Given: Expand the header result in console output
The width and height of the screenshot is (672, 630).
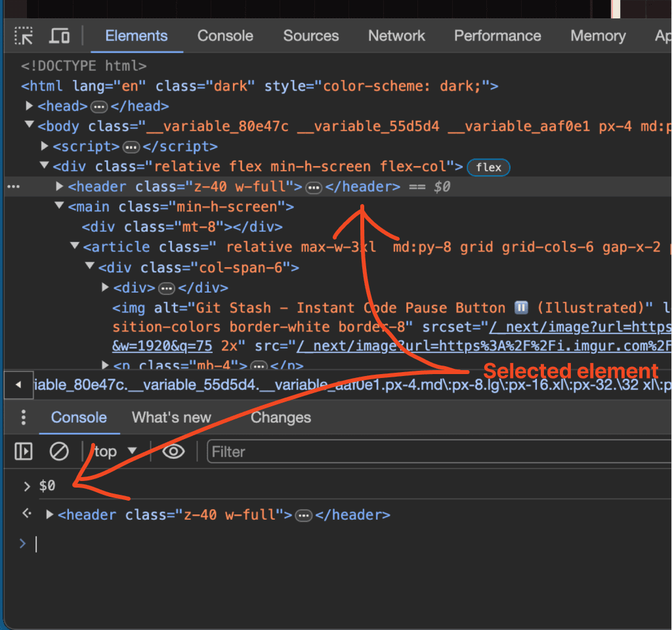Looking at the screenshot, I should [x=50, y=514].
